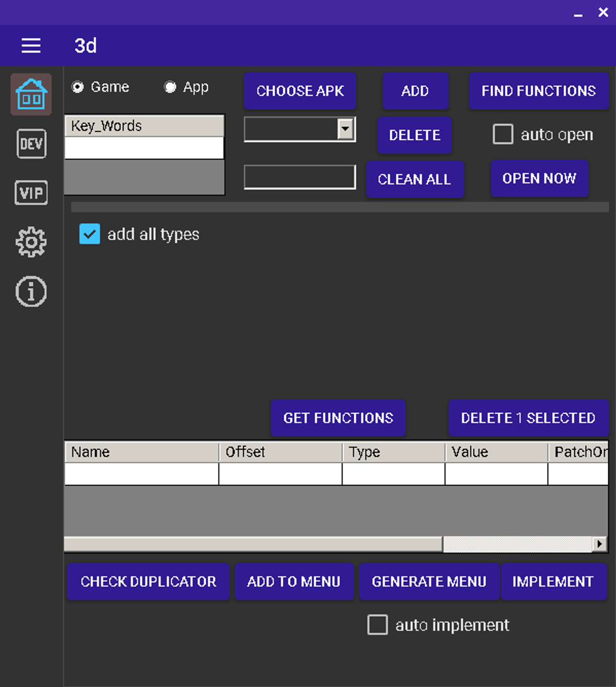Open the VIP section in sidebar
616x687 pixels.
pos(31,193)
